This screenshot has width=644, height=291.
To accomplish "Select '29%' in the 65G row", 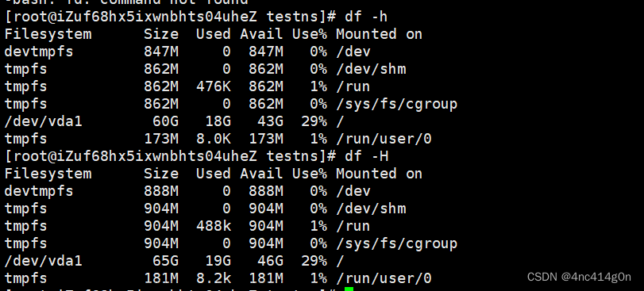I will pyautogui.click(x=314, y=261).
